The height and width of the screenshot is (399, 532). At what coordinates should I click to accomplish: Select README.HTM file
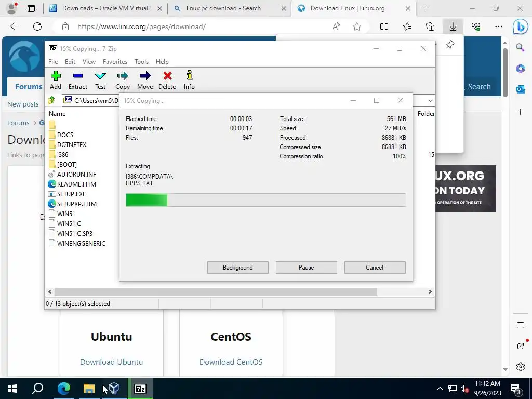pos(72,184)
